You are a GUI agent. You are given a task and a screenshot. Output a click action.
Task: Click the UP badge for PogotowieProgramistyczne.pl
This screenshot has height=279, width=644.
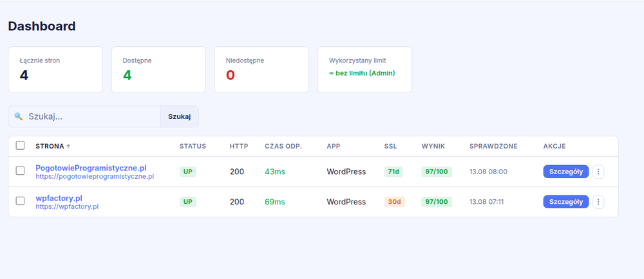pyautogui.click(x=187, y=172)
